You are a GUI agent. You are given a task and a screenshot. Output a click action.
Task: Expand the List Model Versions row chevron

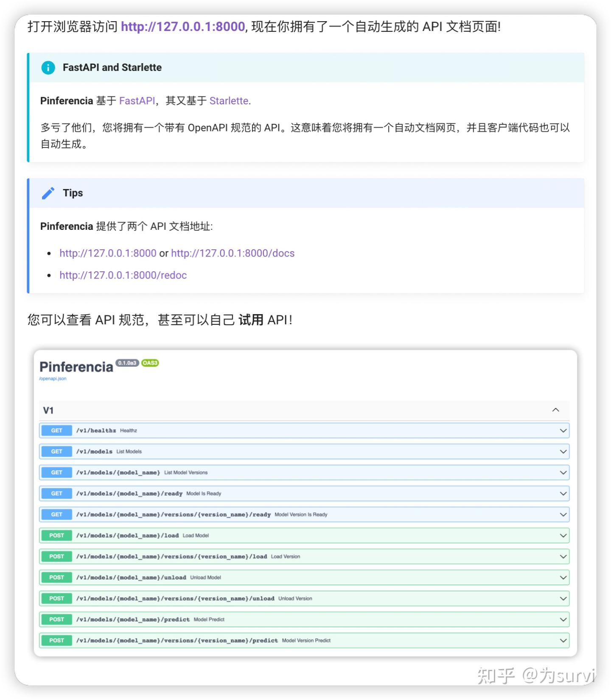click(563, 473)
